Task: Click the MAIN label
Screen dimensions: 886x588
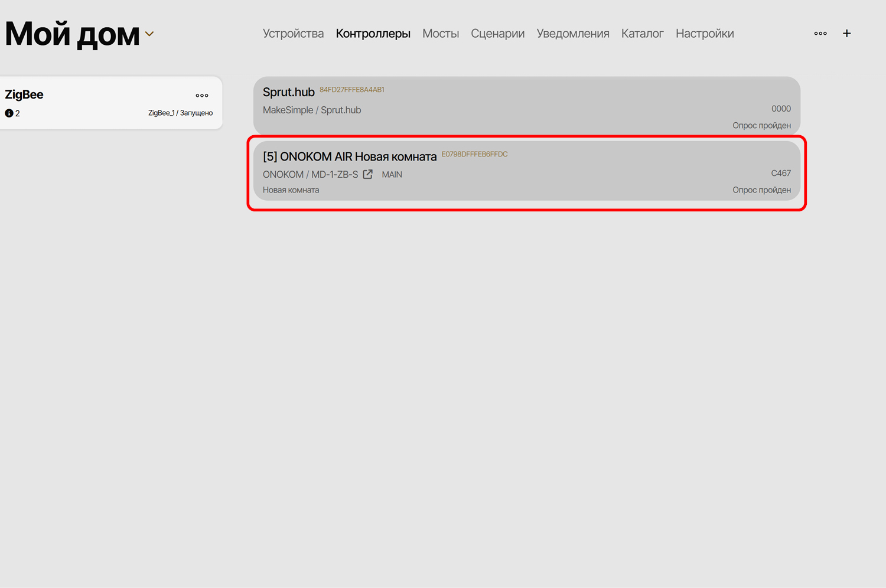Action: pyautogui.click(x=392, y=175)
